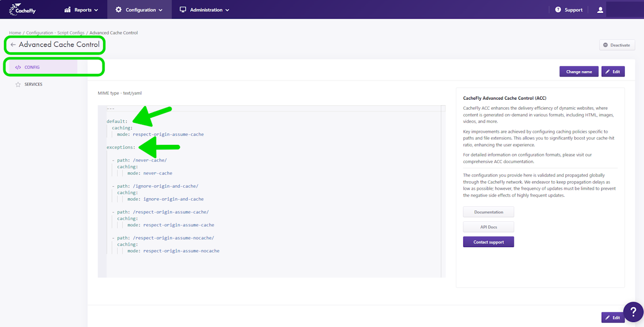Screen dimensions: 644x327
Task: Open the Configuration menu
Action: click(139, 10)
